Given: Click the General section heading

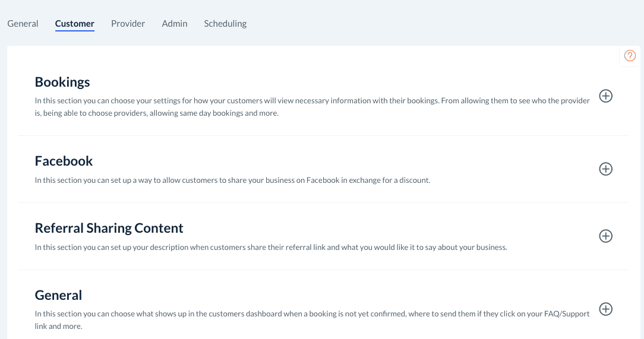Looking at the screenshot, I should [x=59, y=295].
